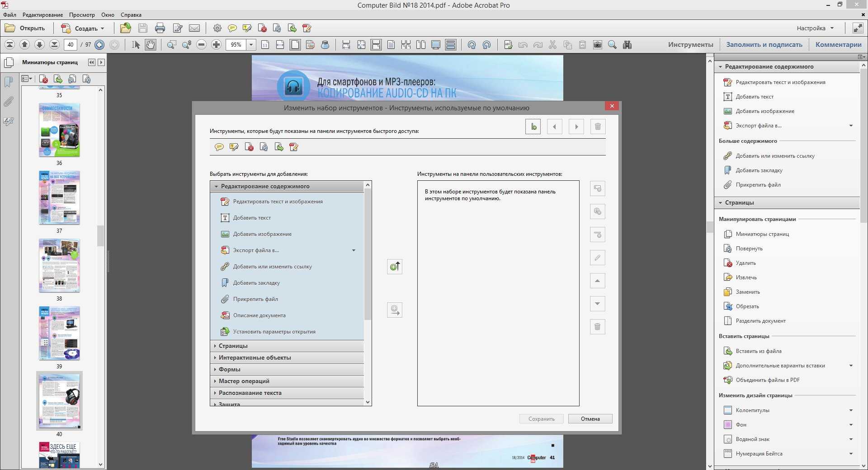Click the Print icon in toolbar
The image size is (868, 470).
tap(160, 28)
